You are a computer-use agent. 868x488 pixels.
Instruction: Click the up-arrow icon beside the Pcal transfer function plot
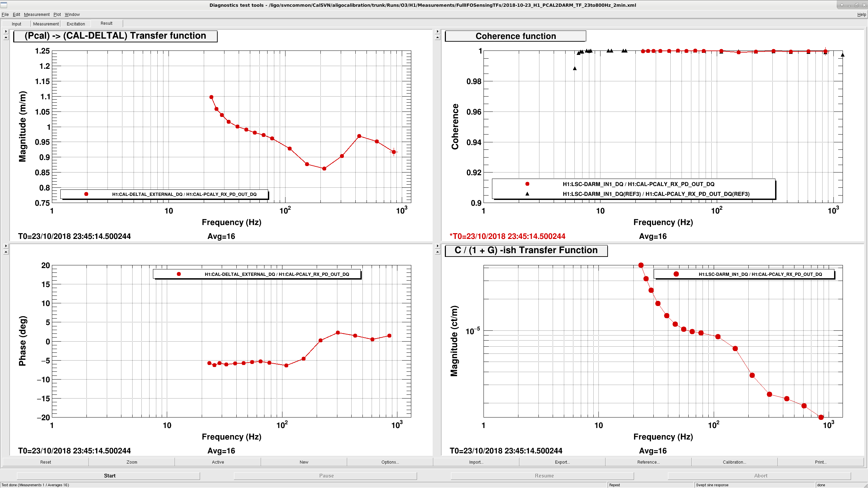[6, 38]
